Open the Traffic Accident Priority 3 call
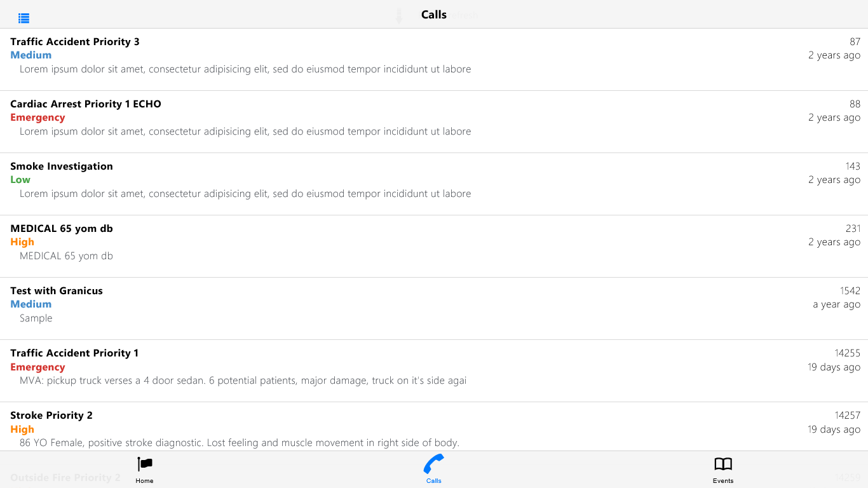 click(75, 42)
